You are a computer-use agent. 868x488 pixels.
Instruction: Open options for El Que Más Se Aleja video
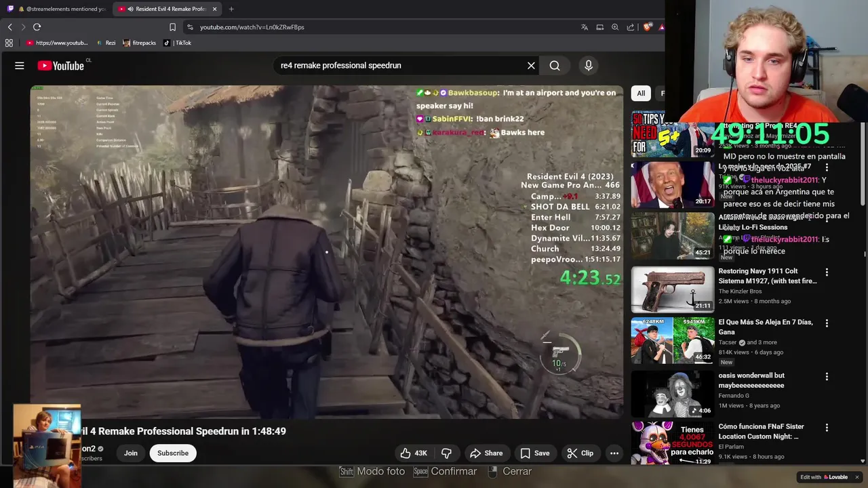pyautogui.click(x=827, y=323)
